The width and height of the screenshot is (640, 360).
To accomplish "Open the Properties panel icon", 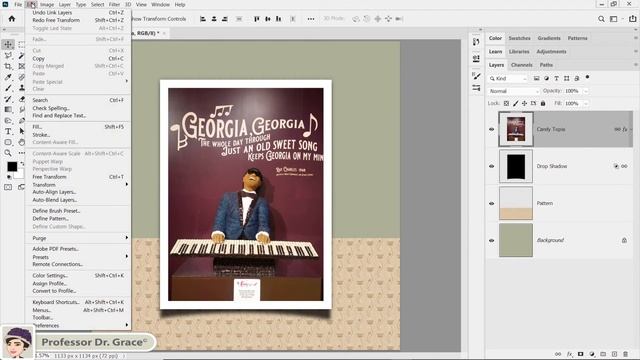I will pos(476,58).
